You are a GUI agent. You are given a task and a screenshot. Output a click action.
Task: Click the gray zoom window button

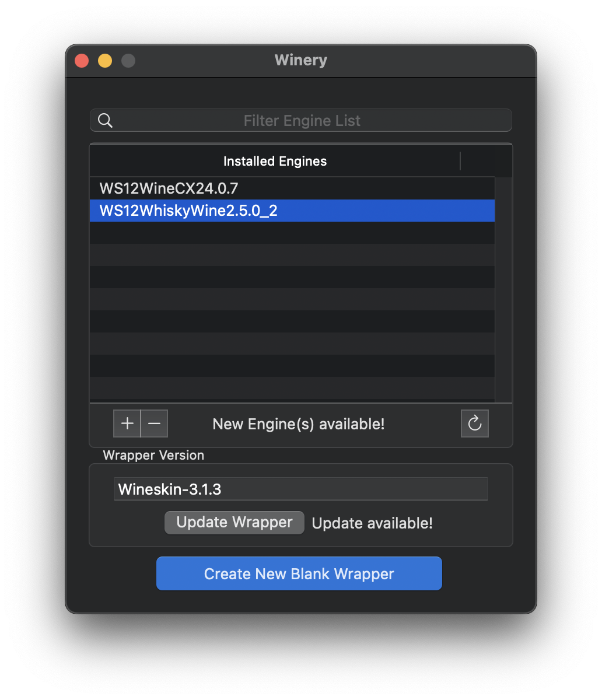coord(128,61)
